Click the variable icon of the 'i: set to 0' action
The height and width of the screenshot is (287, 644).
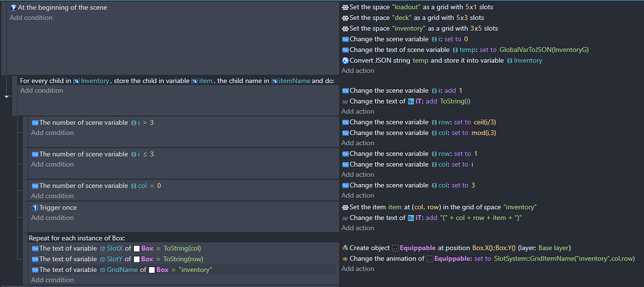point(345,40)
